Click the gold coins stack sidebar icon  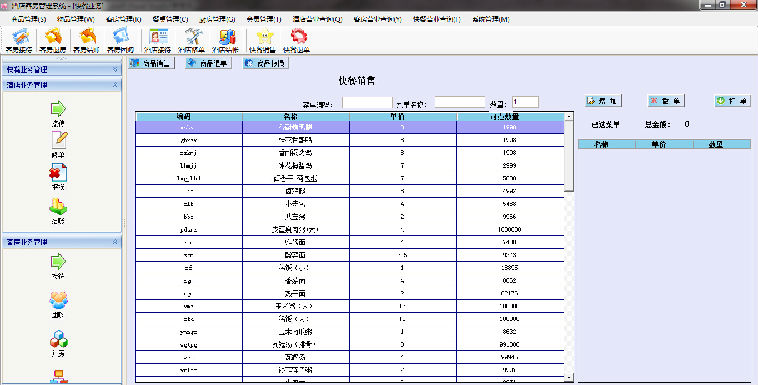point(58,207)
